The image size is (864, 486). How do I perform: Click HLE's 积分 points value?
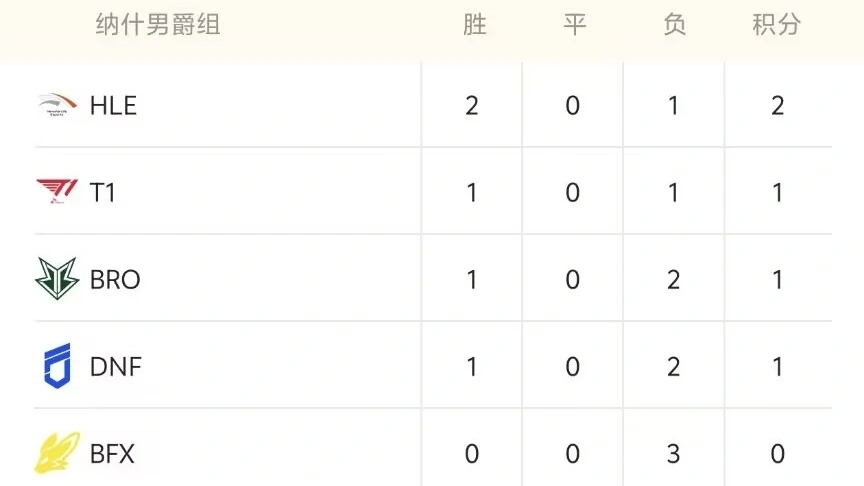coord(777,105)
